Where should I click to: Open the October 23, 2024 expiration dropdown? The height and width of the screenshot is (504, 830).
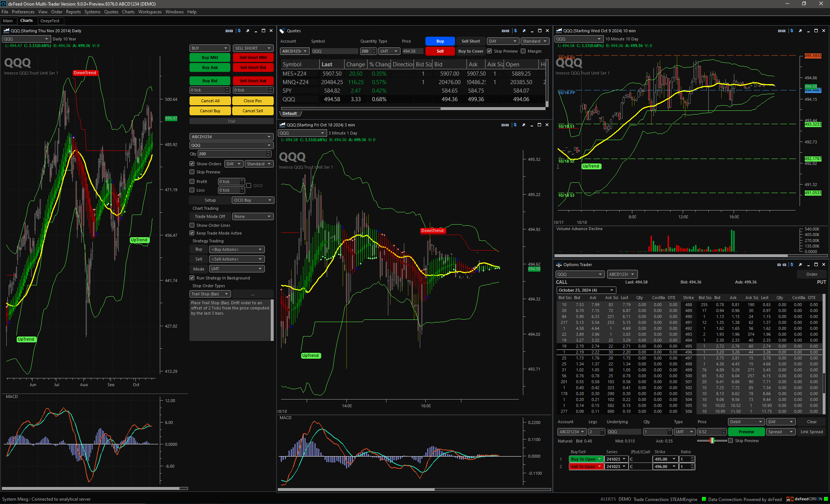[x=586, y=290]
